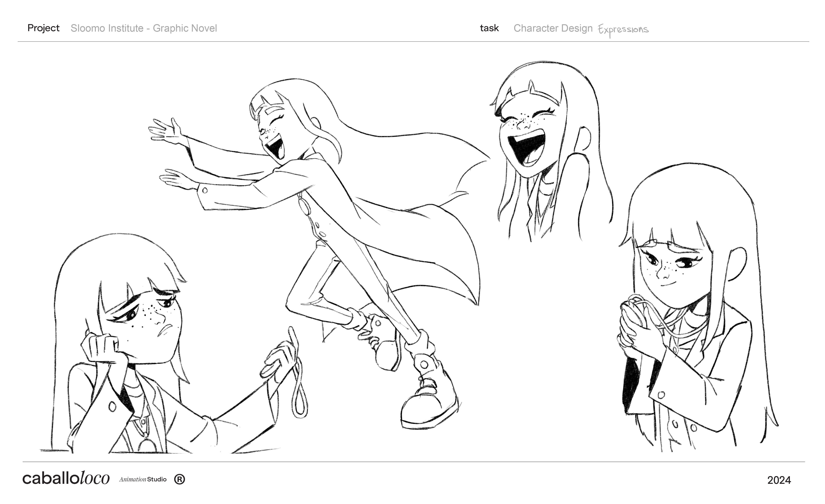Click the 'task' label in header
Image resolution: width=825 pixels, height=504 pixels.
[489, 28]
